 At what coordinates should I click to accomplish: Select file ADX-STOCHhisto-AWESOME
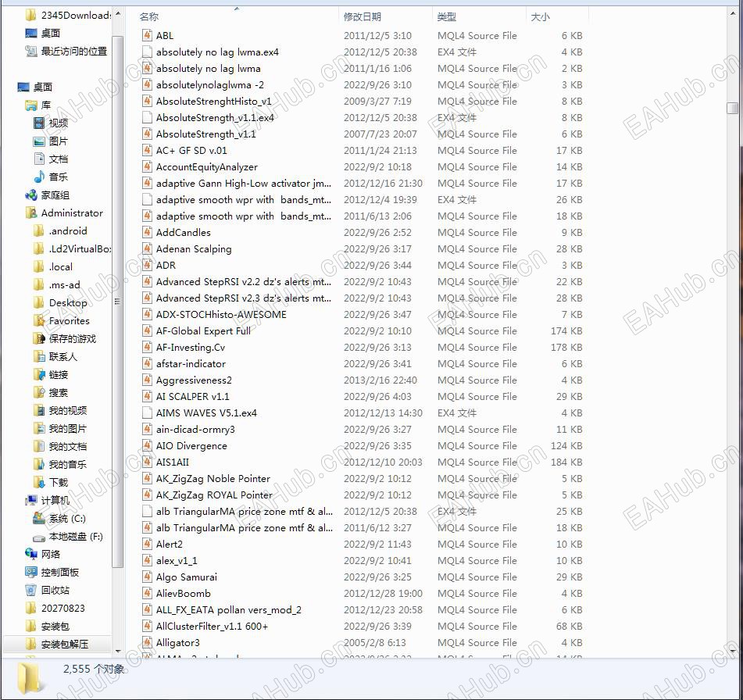(221, 314)
